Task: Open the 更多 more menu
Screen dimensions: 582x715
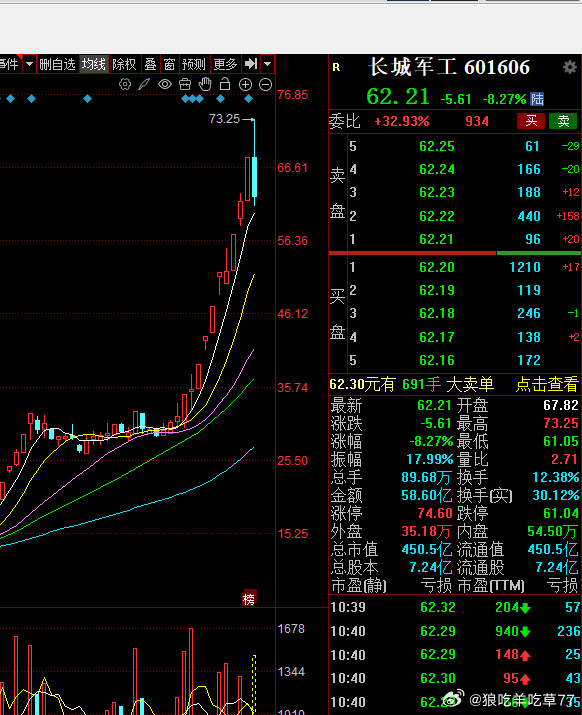Action: pyautogui.click(x=225, y=64)
